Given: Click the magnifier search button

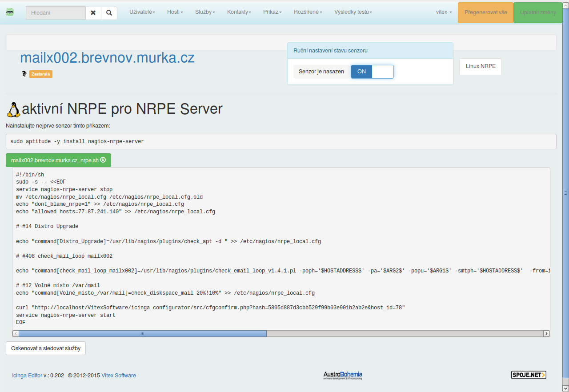Looking at the screenshot, I should 109,13.
